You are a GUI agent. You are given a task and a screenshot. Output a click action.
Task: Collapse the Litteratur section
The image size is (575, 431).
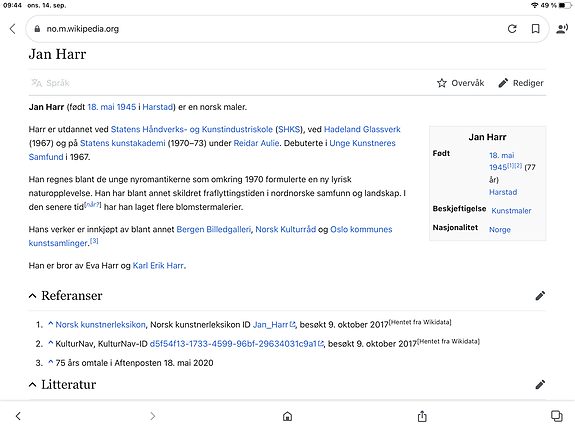32,384
